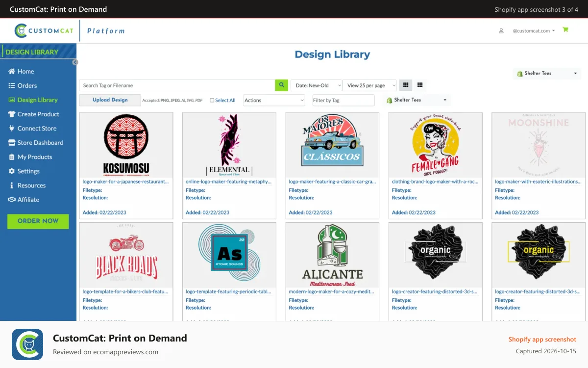Click in the Filter by Tag field
Image resolution: width=588 pixels, height=368 pixels.
[343, 100]
